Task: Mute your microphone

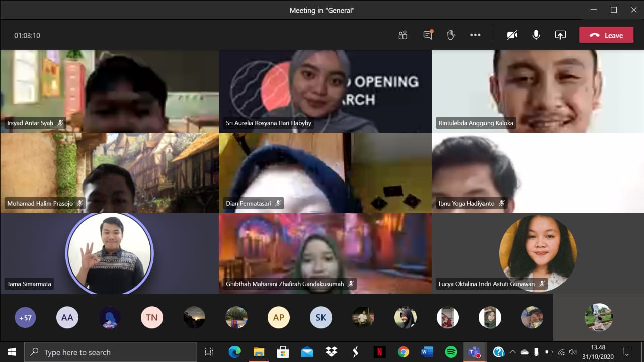Action: [x=536, y=35]
